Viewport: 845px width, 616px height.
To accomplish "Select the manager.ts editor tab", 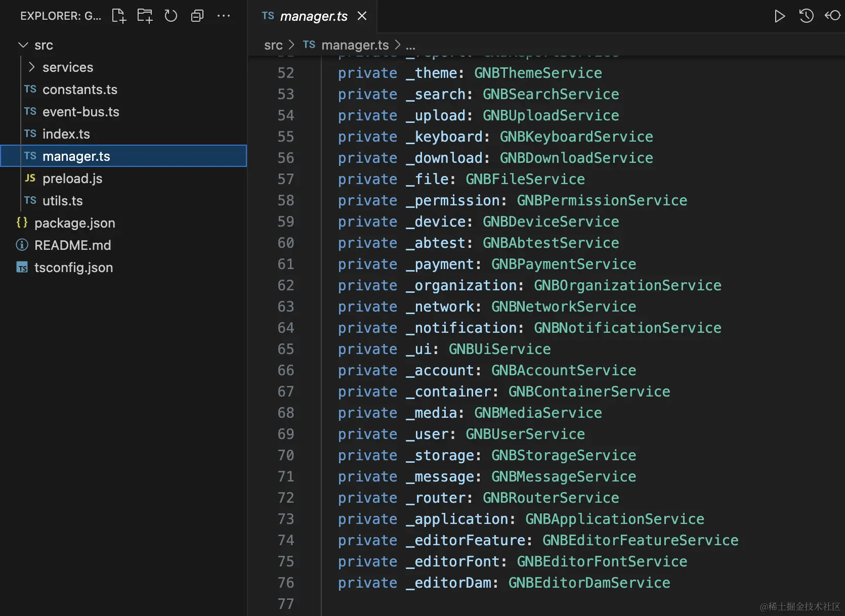I will tap(313, 16).
